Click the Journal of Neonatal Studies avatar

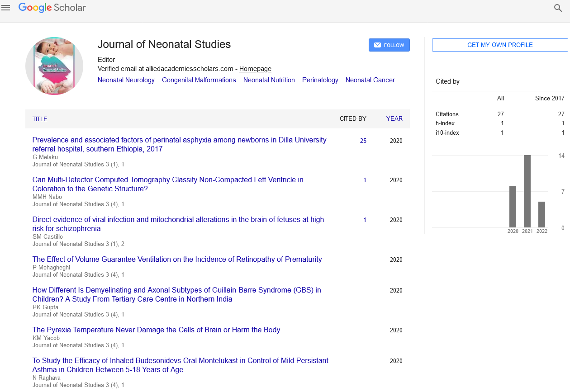click(x=54, y=66)
